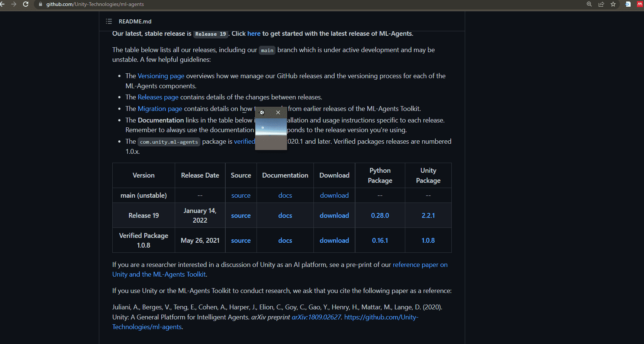
Task: Click the browser forward arrow
Action: (14, 4)
